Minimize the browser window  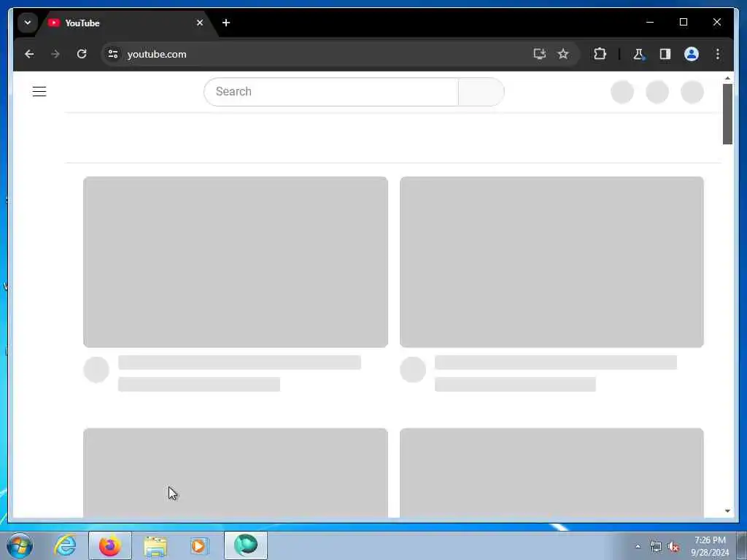point(650,22)
